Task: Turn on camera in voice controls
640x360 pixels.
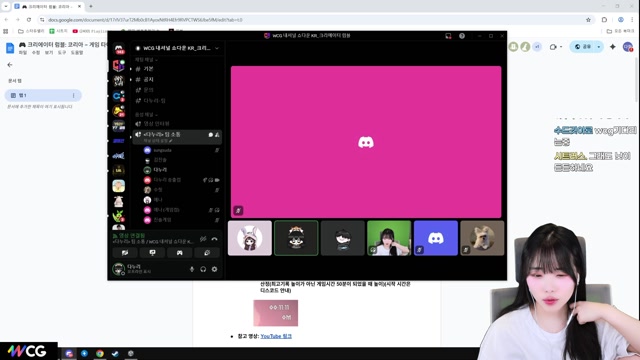Action: tap(125, 253)
